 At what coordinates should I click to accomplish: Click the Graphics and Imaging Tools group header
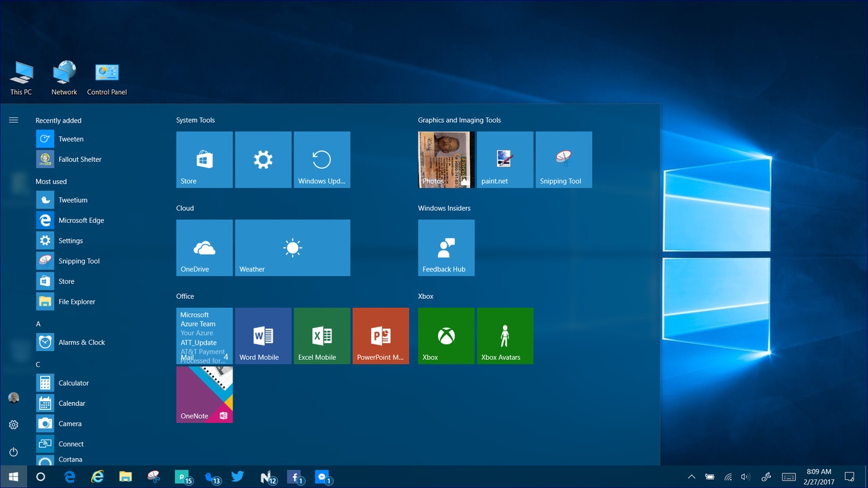tap(459, 120)
